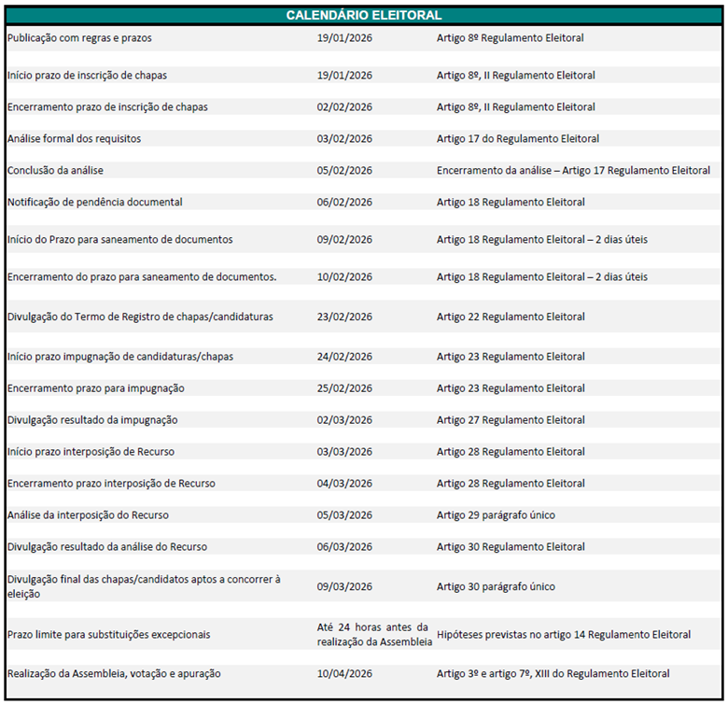The width and height of the screenshot is (728, 704).
Task: Click the CALENDÁRIO ELEITORAL header title
Action: click(x=364, y=15)
